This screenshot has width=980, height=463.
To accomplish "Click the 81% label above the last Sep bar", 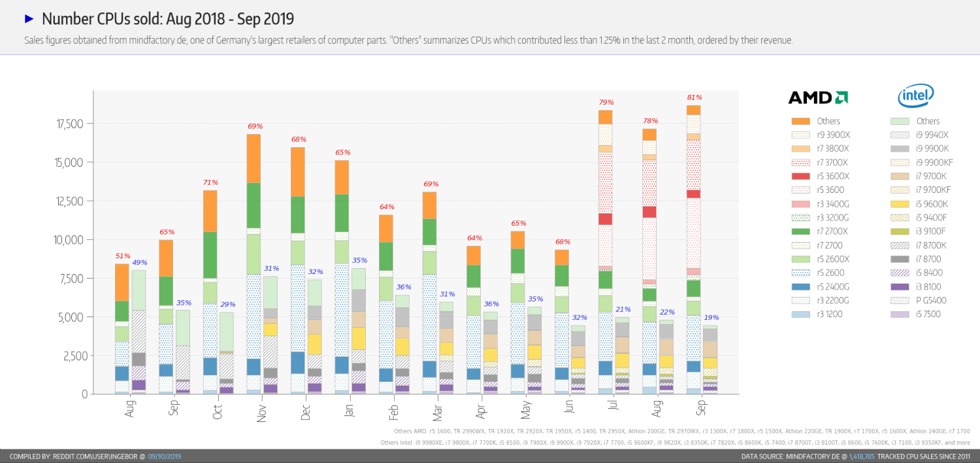I will coord(693,98).
